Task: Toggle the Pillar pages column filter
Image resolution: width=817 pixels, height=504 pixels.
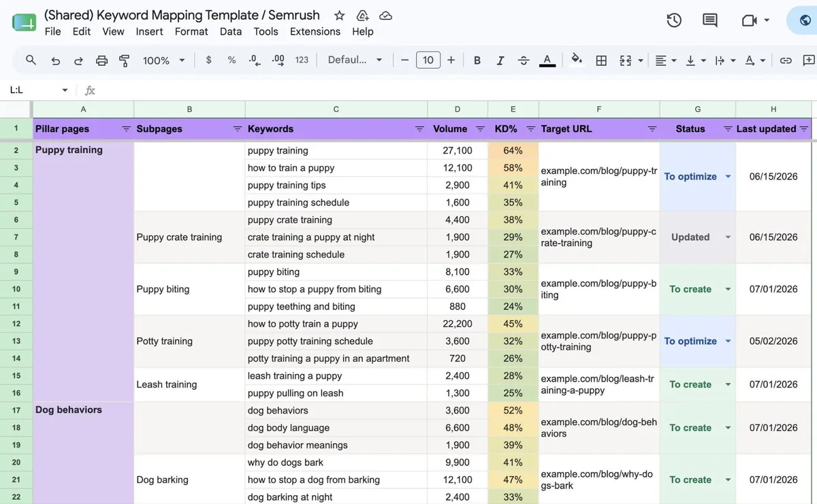Action: (126, 129)
